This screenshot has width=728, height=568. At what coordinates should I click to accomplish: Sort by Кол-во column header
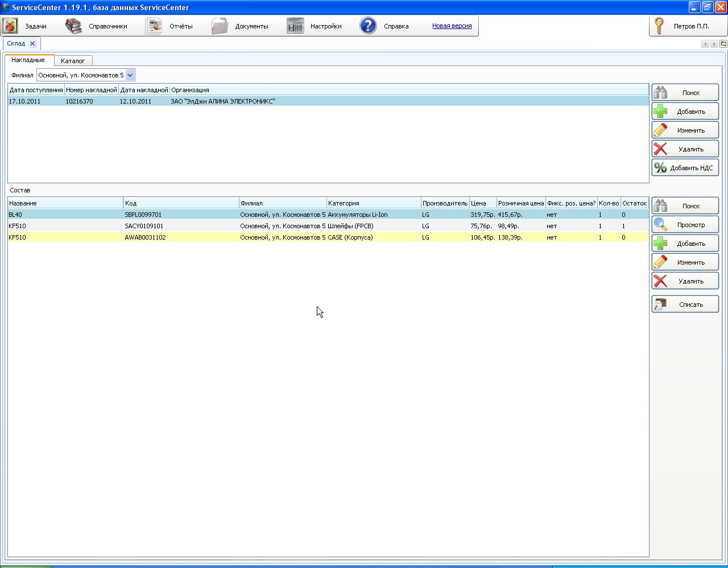tap(609, 203)
